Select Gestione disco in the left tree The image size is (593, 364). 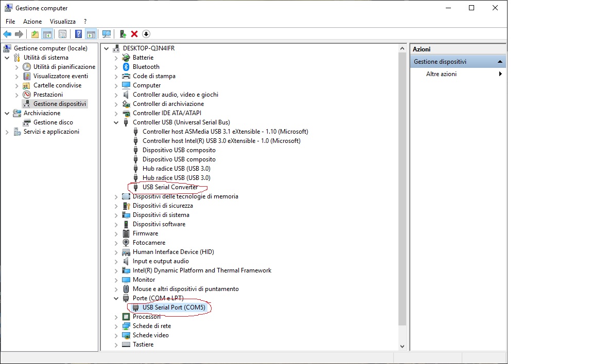click(53, 122)
